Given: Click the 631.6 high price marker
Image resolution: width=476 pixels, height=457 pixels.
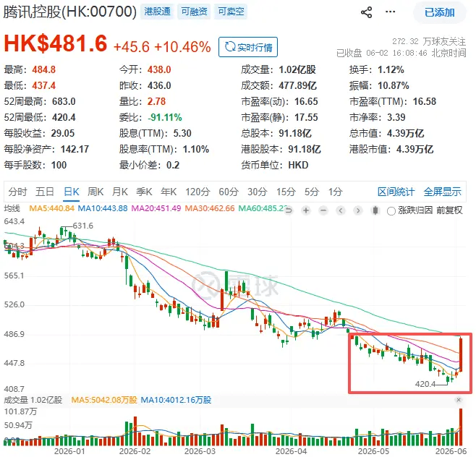Looking at the screenshot, I should (83, 226).
